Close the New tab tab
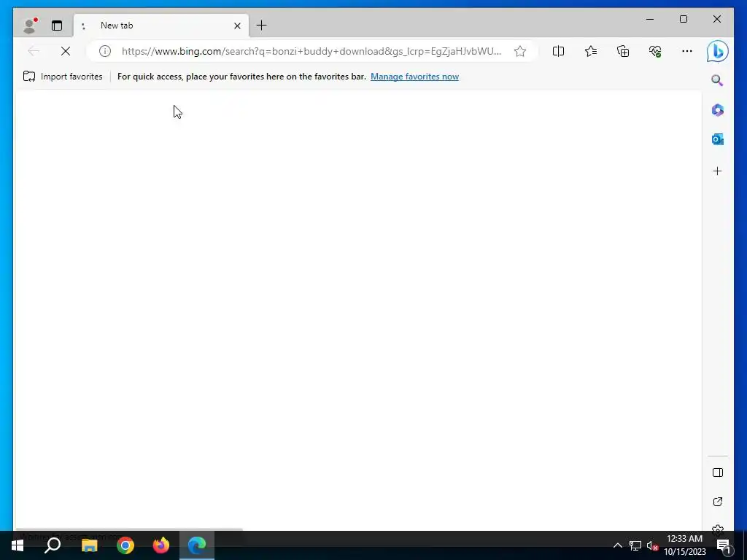This screenshot has width=747, height=560. (237, 26)
